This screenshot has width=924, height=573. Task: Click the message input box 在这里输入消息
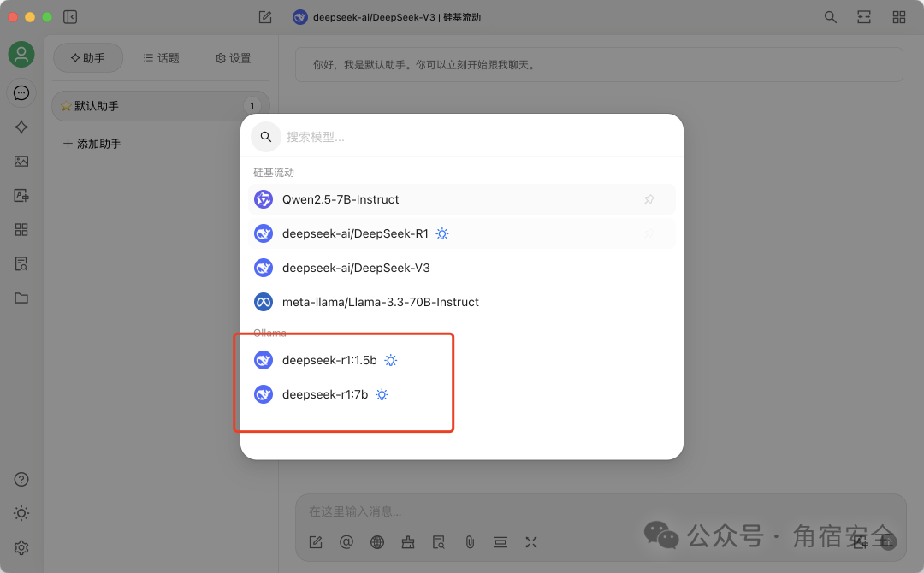[600, 511]
